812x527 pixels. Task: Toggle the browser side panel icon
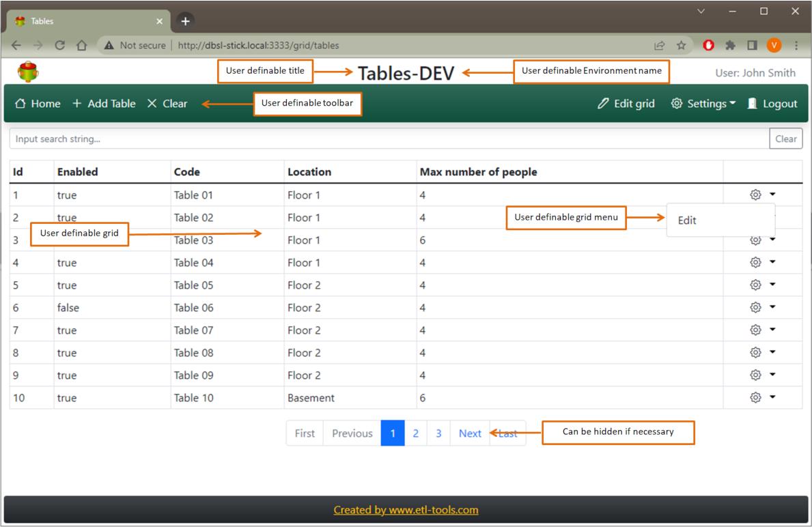(752, 46)
